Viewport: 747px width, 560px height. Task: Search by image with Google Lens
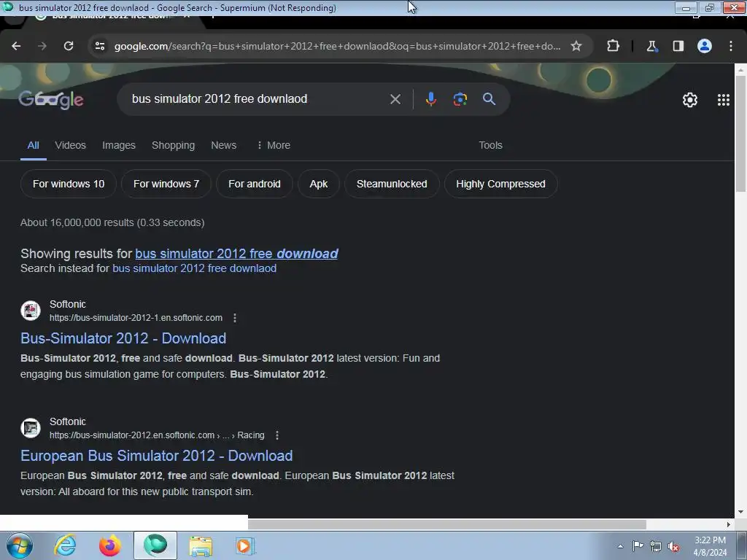(460, 99)
